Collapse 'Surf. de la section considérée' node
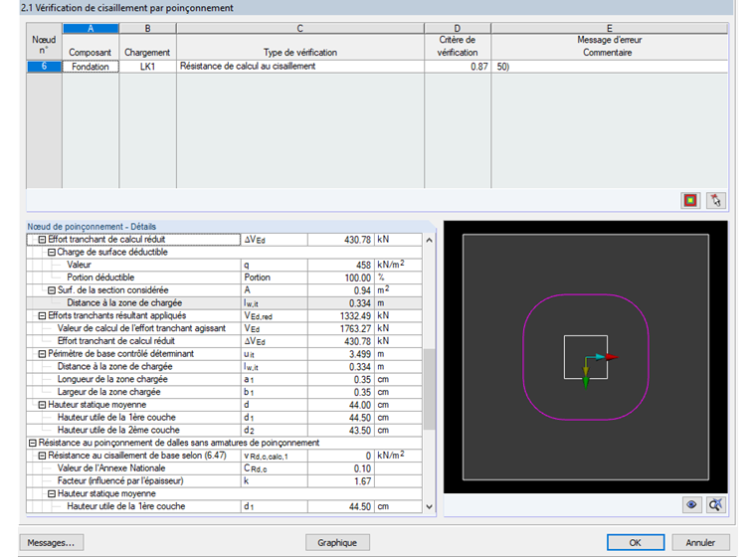756x557 pixels. pos(52,290)
